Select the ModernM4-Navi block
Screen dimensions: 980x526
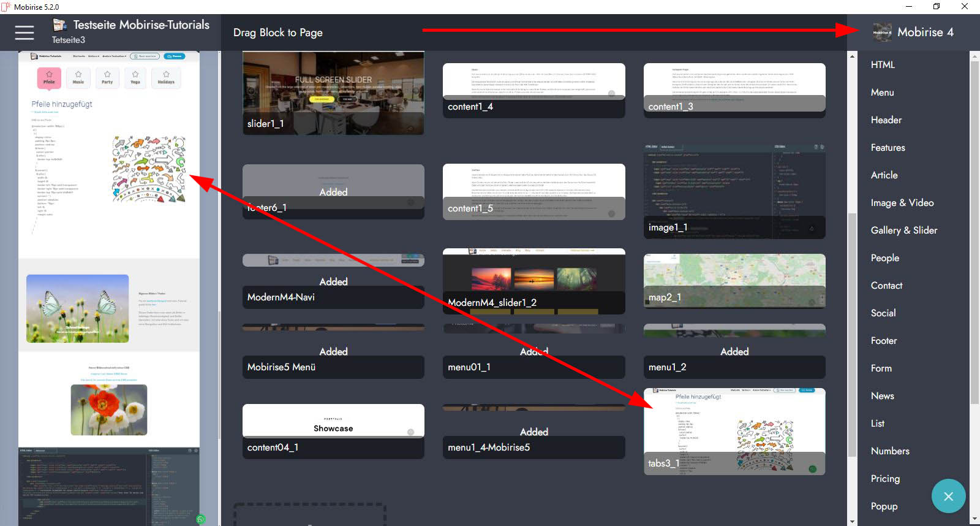coord(333,281)
